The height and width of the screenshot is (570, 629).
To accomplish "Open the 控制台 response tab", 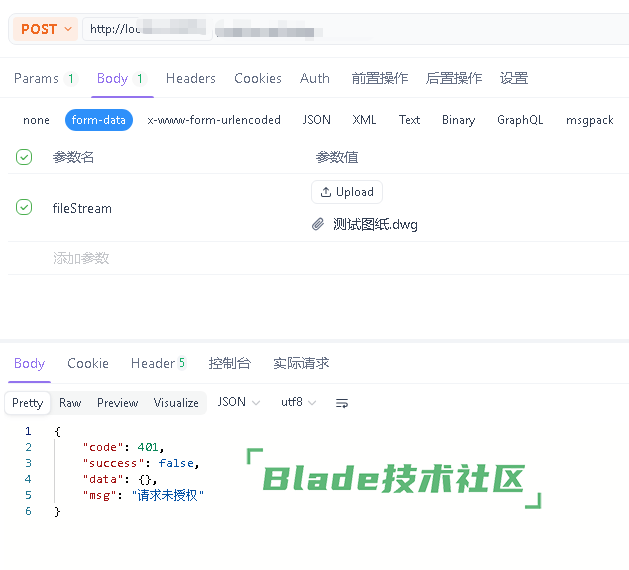I will click(x=229, y=363).
